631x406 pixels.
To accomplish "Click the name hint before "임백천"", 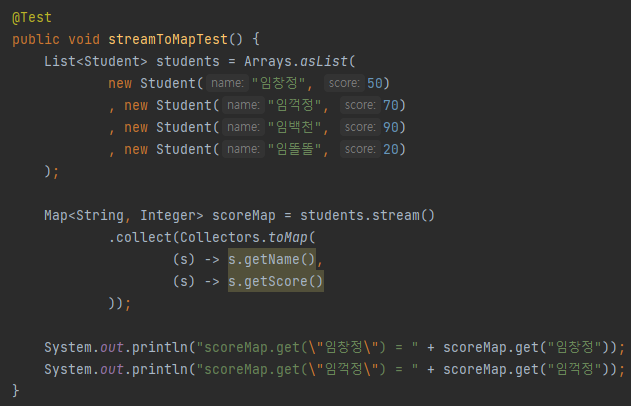I will (x=243, y=127).
